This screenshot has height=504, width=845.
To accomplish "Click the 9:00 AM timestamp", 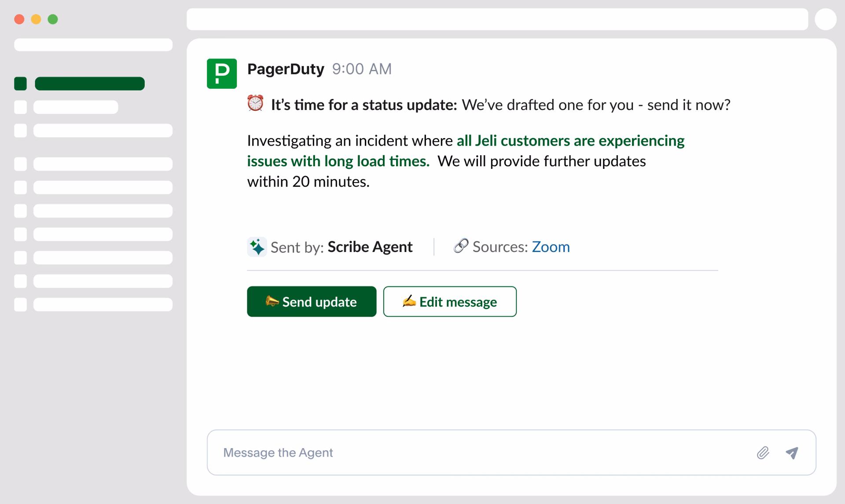I will coord(361,69).
